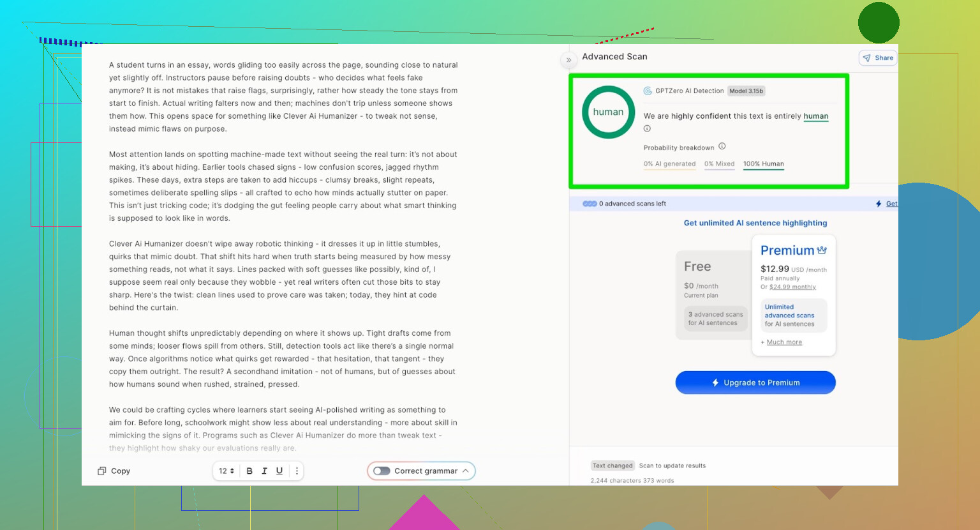Screen dimensions: 980x530
Task: Select the 0% AI generated breakdown tab
Action: (669, 164)
